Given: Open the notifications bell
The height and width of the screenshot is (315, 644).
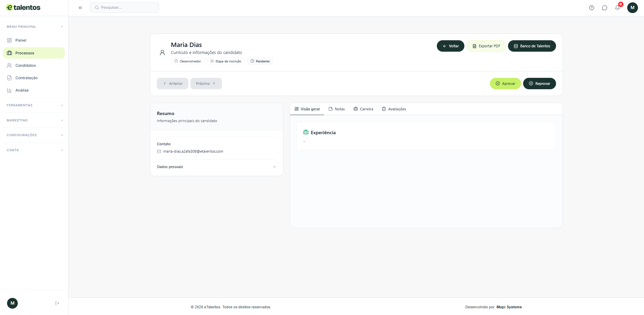Looking at the screenshot, I should pyautogui.click(x=617, y=8).
